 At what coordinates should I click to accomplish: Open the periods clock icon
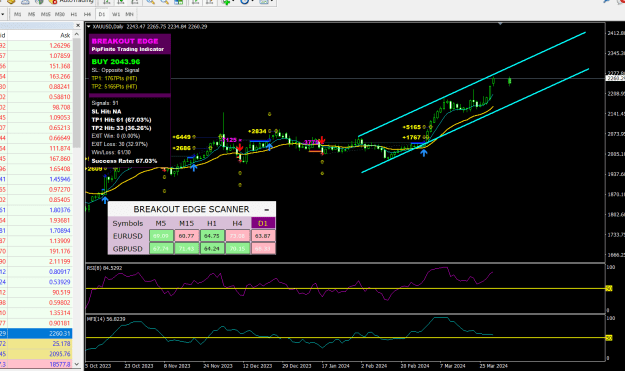pyautogui.click(x=244, y=2)
